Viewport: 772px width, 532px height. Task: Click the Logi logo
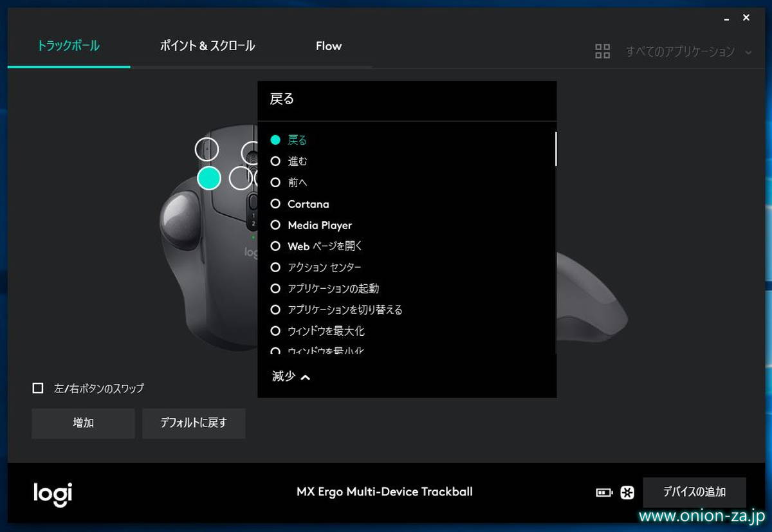(53, 493)
